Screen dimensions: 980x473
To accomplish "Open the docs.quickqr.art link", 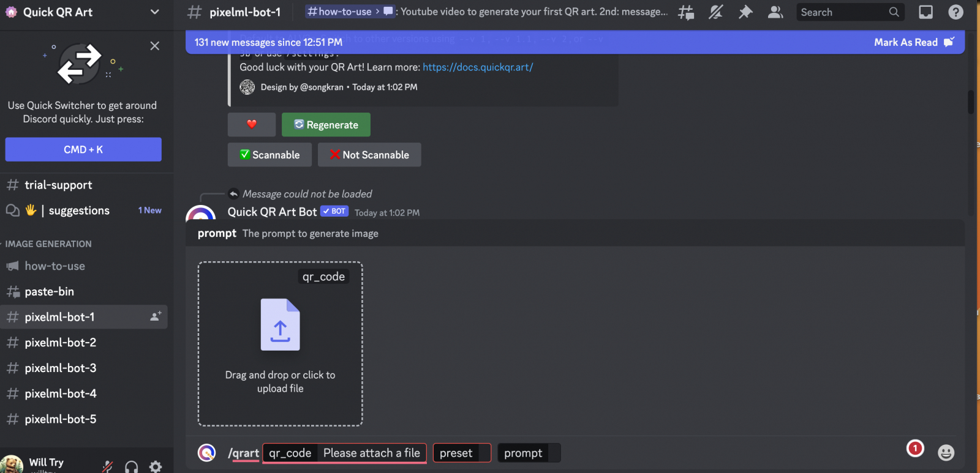I will click(478, 67).
